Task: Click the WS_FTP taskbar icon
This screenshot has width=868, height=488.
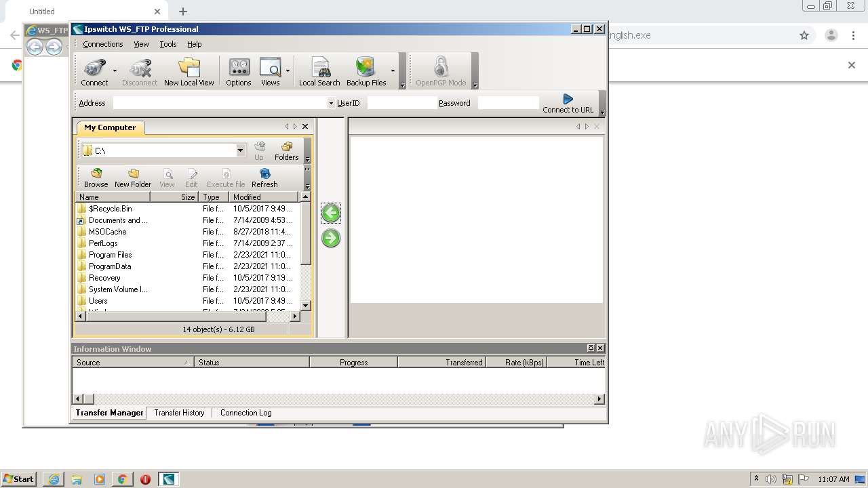Action: point(168,479)
